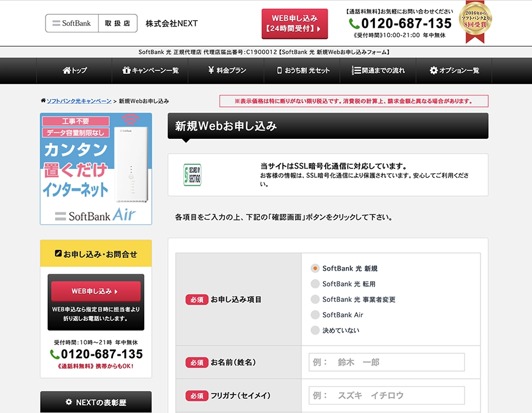Click 取扱店 label in header logo
Image resolution: width=532 pixels, height=413 pixels.
[x=118, y=24]
